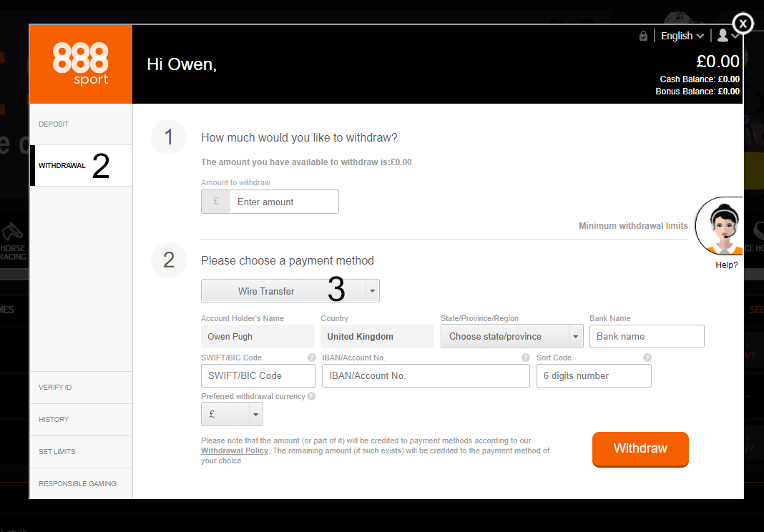This screenshot has width=764, height=532.
Task: Open the English language dropdown
Action: [x=682, y=36]
